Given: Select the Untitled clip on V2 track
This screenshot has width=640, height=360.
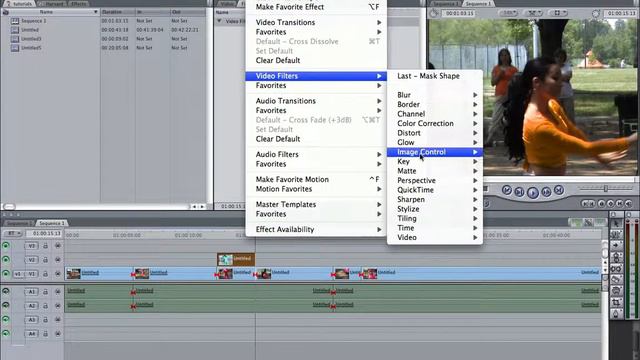Looking at the screenshot, I should pos(236,259).
